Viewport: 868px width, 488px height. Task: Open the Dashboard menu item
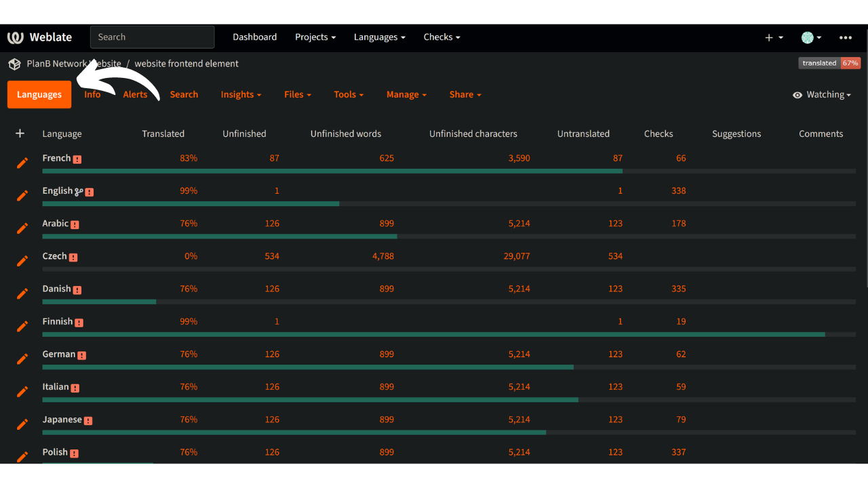(x=254, y=37)
